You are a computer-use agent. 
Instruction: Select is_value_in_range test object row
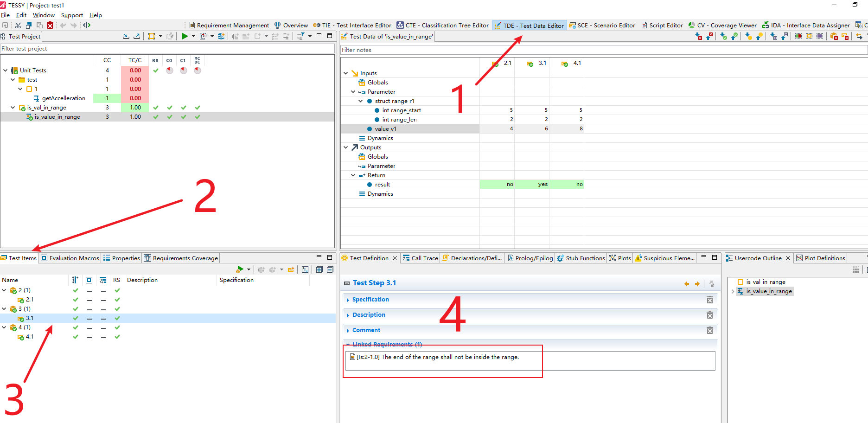click(167, 117)
